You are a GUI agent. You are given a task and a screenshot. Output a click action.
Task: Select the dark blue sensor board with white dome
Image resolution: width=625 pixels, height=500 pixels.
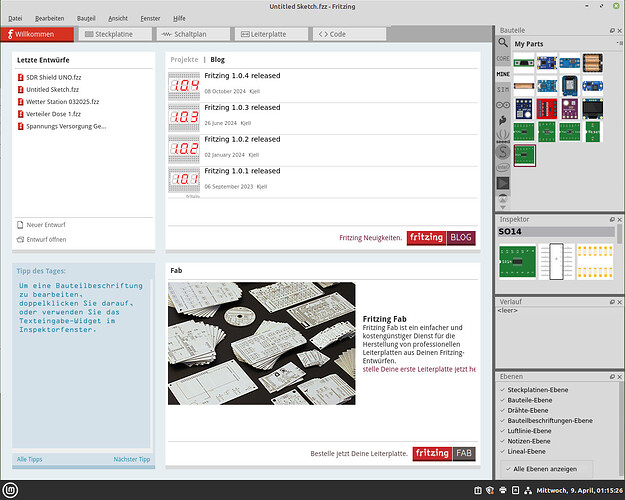click(x=524, y=109)
